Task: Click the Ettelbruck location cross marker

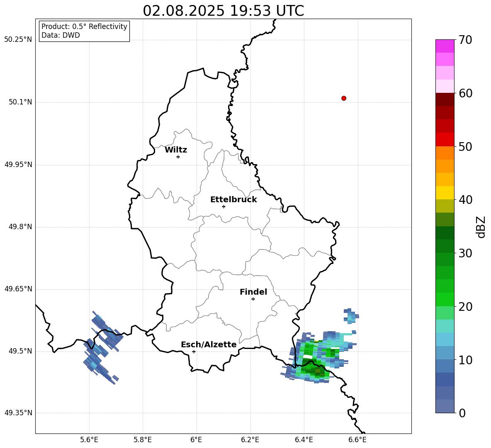Action: pyautogui.click(x=224, y=206)
